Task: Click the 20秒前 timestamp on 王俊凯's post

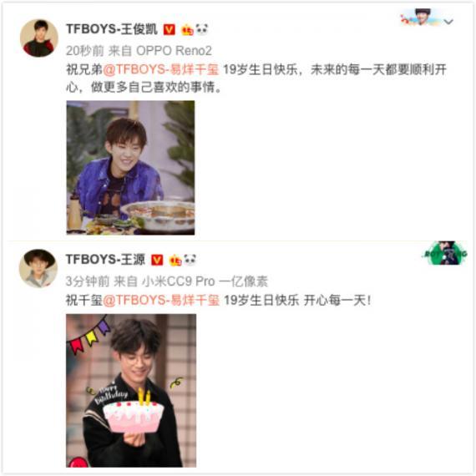Action: 85,51
